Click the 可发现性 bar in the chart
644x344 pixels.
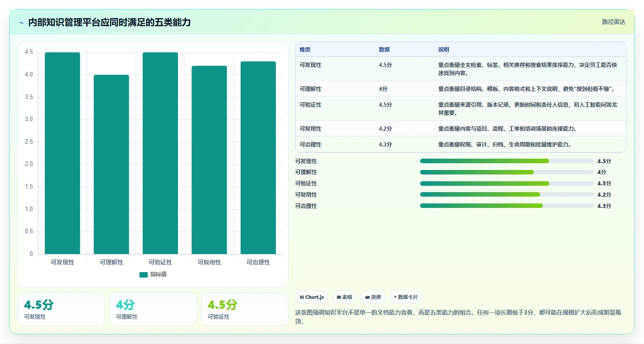point(62,153)
